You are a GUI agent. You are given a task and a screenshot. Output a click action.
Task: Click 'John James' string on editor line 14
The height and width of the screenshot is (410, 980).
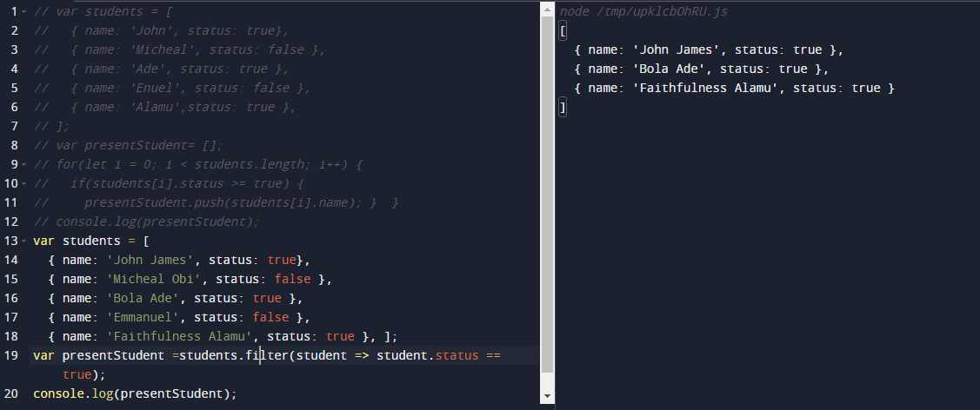(150, 260)
